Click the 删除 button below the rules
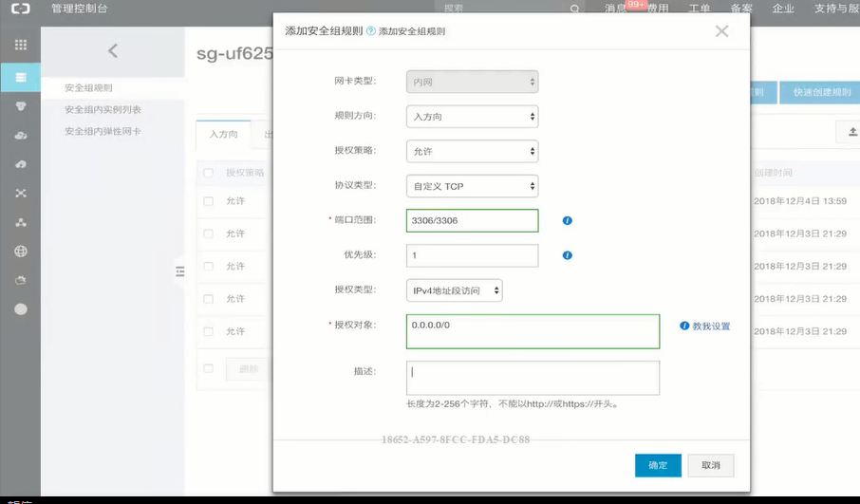This screenshot has width=860, height=504. click(248, 369)
